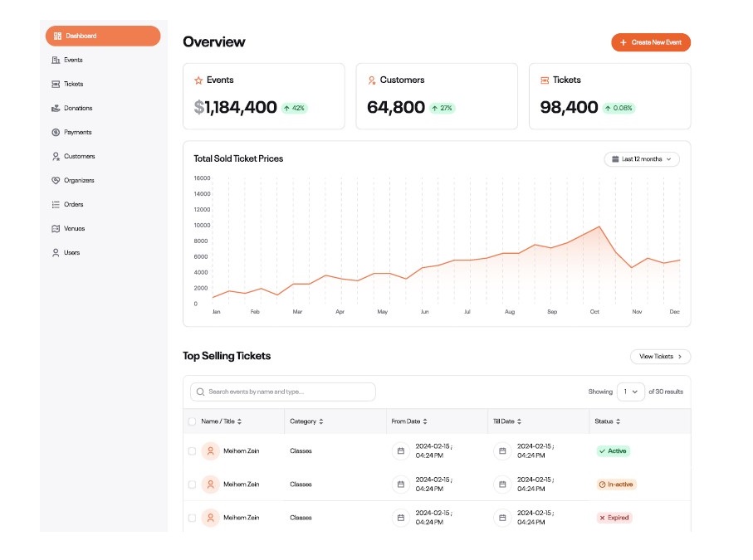Click the search events input field

(283, 392)
